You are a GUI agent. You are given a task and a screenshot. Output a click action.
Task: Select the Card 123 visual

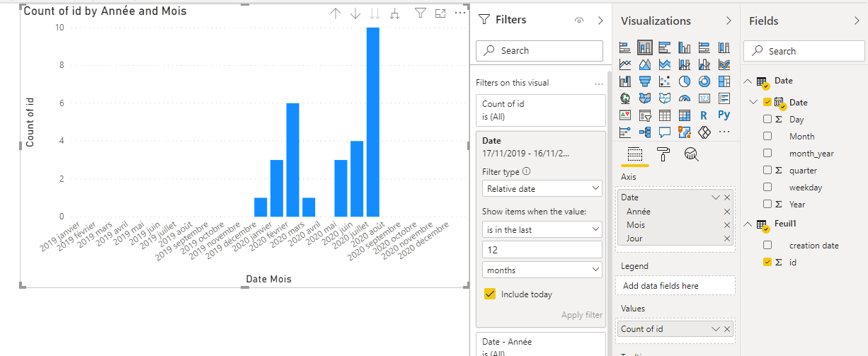(x=704, y=98)
